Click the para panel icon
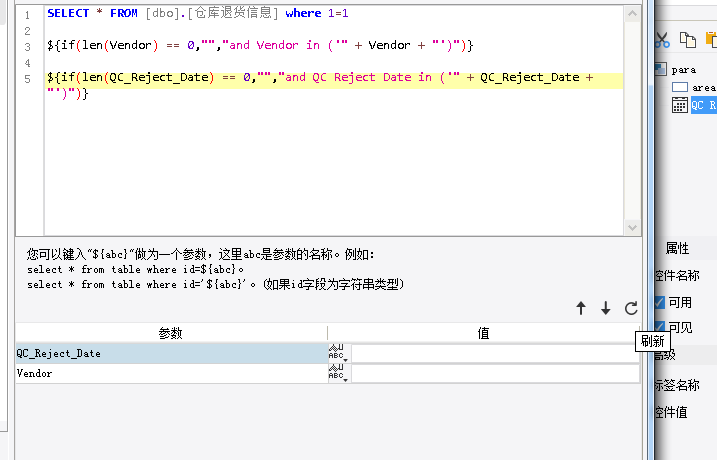The image size is (717, 460). 661,69
